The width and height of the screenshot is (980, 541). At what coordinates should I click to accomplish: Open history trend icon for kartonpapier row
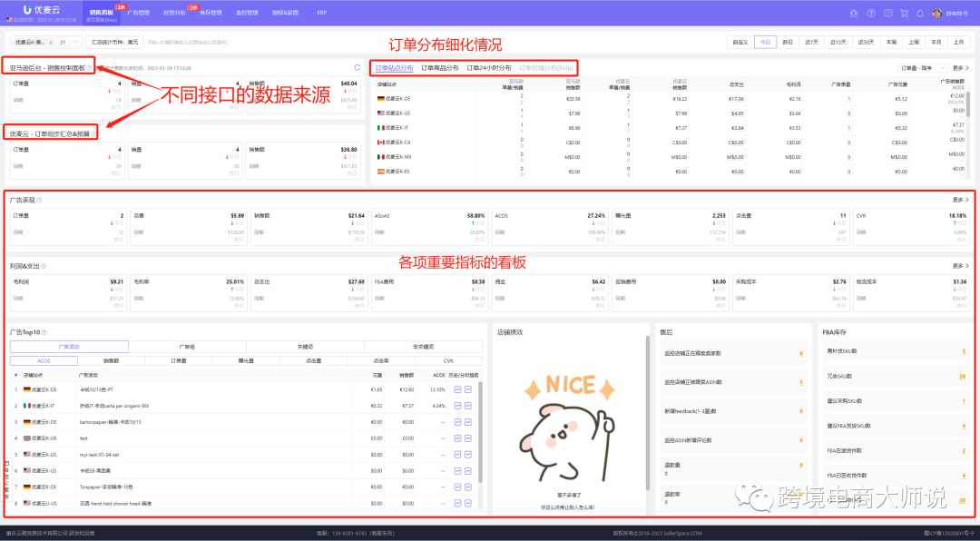[x=457, y=421]
